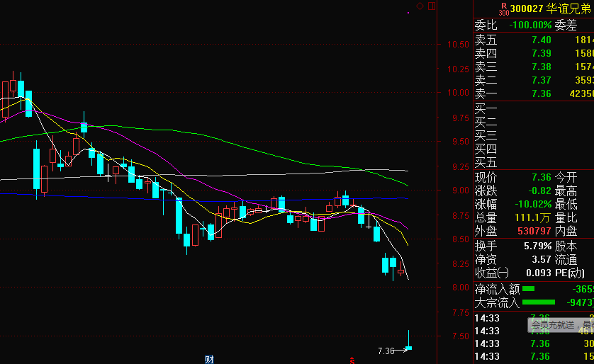This screenshot has width=594, height=364.
Task: Click the 换手 turnover 5.79%
Action: [x=537, y=246]
